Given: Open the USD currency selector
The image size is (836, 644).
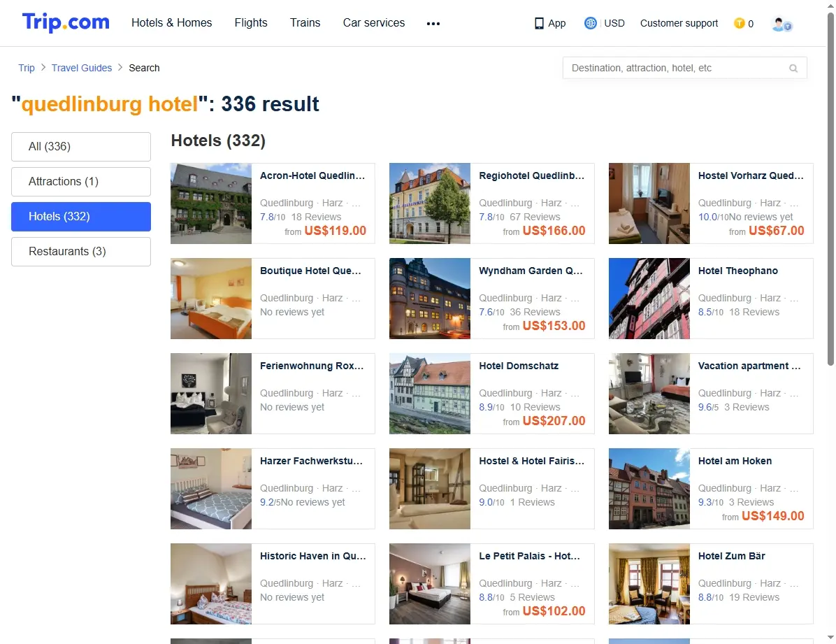Looking at the screenshot, I should click(x=614, y=23).
